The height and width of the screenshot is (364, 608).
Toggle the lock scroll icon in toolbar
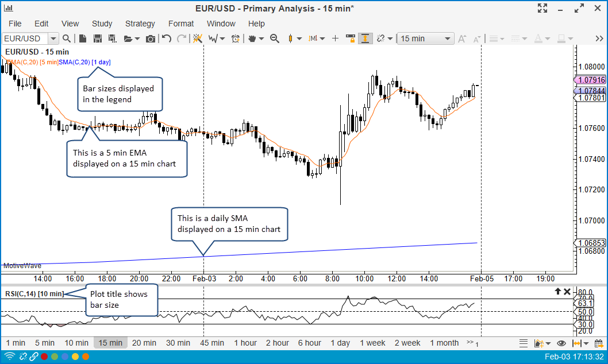[x=350, y=38]
